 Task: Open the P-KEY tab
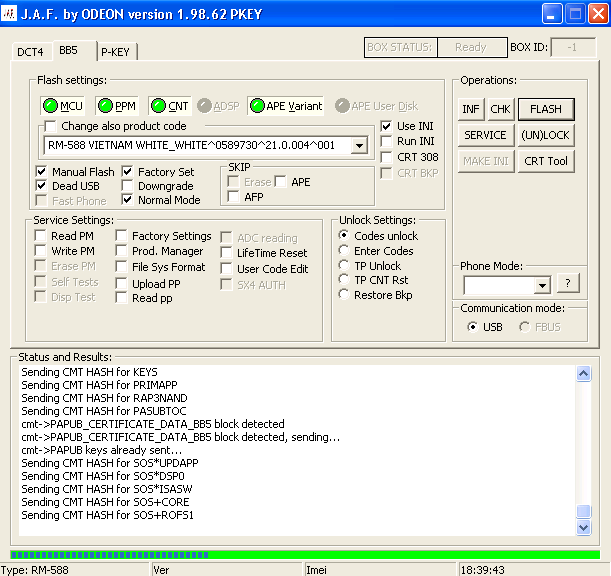(x=118, y=52)
